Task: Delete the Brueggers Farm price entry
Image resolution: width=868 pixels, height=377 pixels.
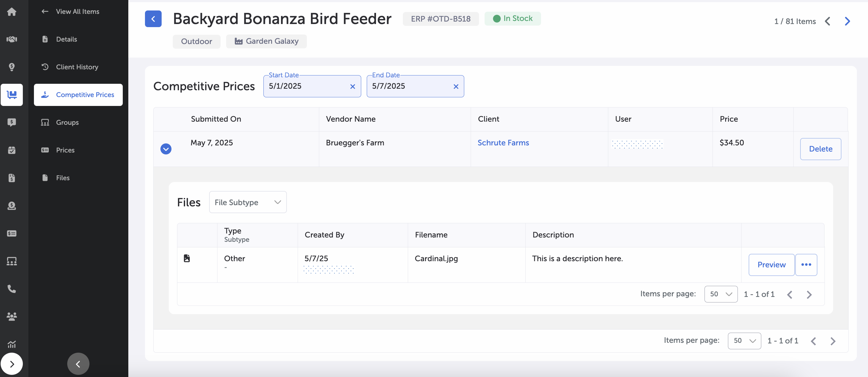Action: (x=820, y=149)
